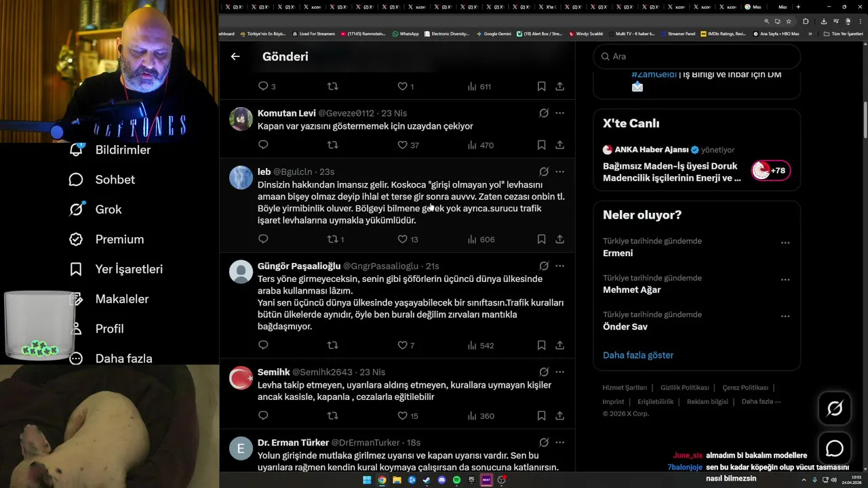The height and width of the screenshot is (488, 868).
Task: Bookmark Komutan Levi's post
Action: [x=541, y=144]
